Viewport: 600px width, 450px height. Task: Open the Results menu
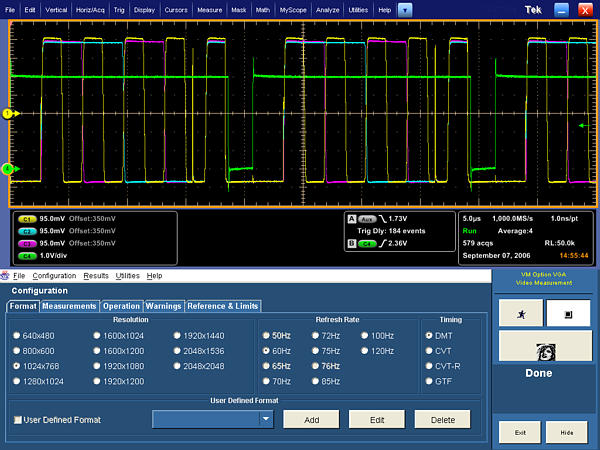coord(96,275)
